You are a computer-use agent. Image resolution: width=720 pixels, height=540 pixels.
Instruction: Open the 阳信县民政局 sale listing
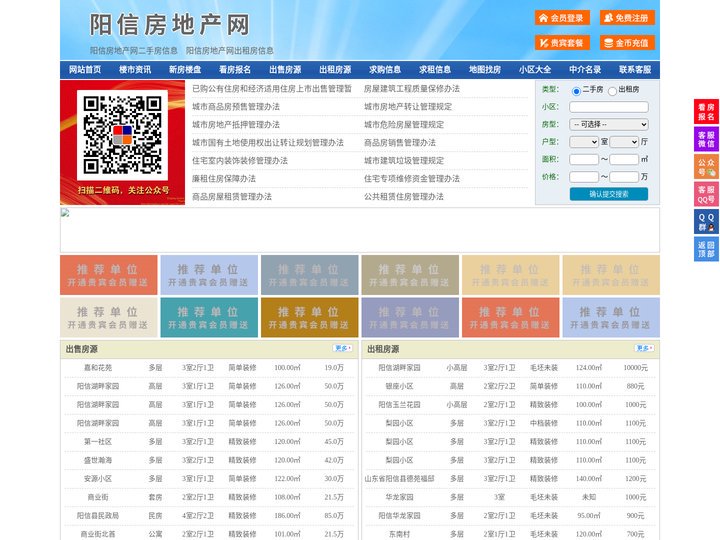click(98, 516)
